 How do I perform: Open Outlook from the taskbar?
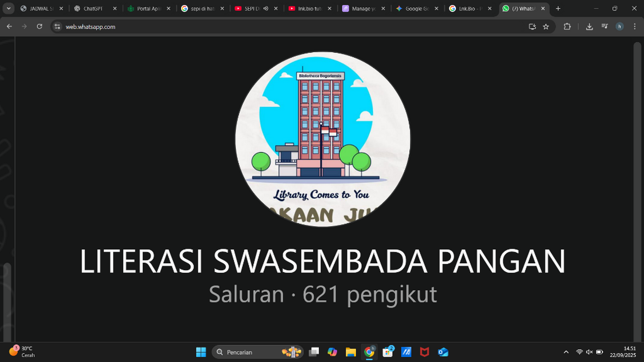pos(443,352)
